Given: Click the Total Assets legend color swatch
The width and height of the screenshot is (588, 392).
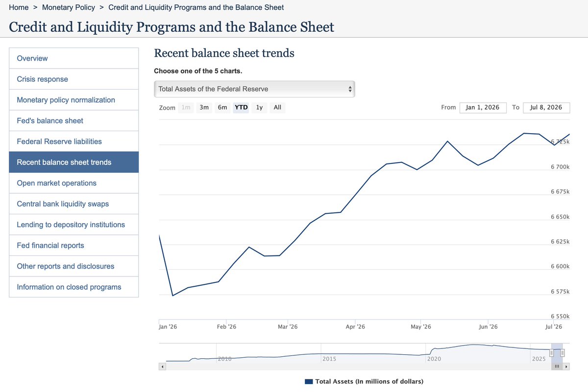Looking at the screenshot, I should 309,381.
